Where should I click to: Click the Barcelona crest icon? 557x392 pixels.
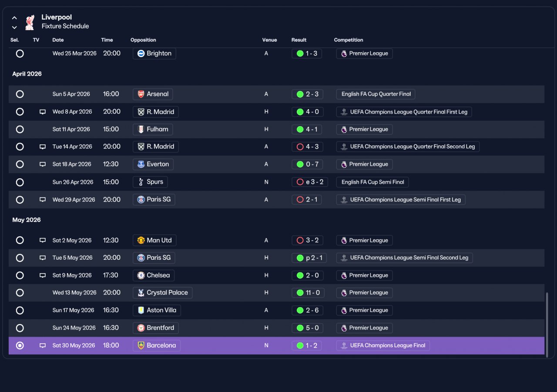(x=141, y=345)
